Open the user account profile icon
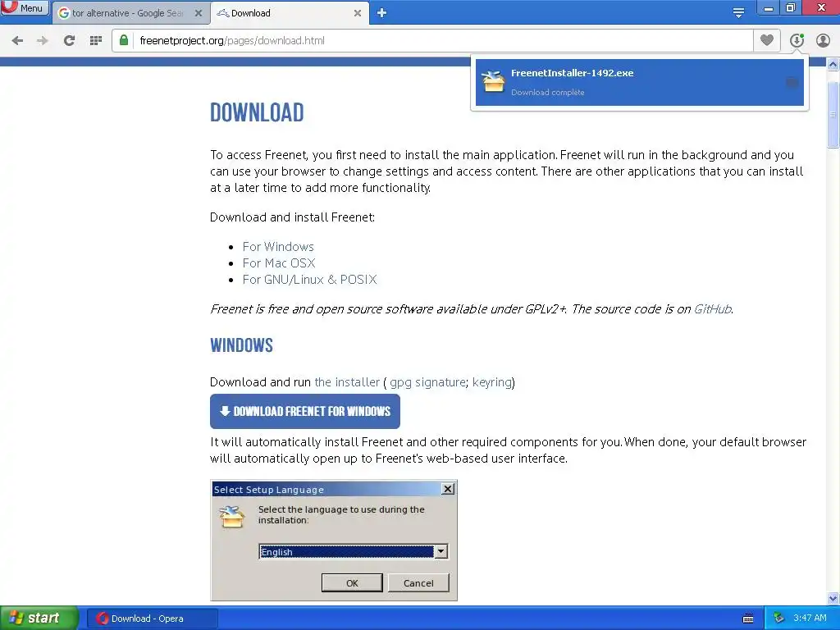Image resolution: width=840 pixels, height=630 pixels. 823,40
